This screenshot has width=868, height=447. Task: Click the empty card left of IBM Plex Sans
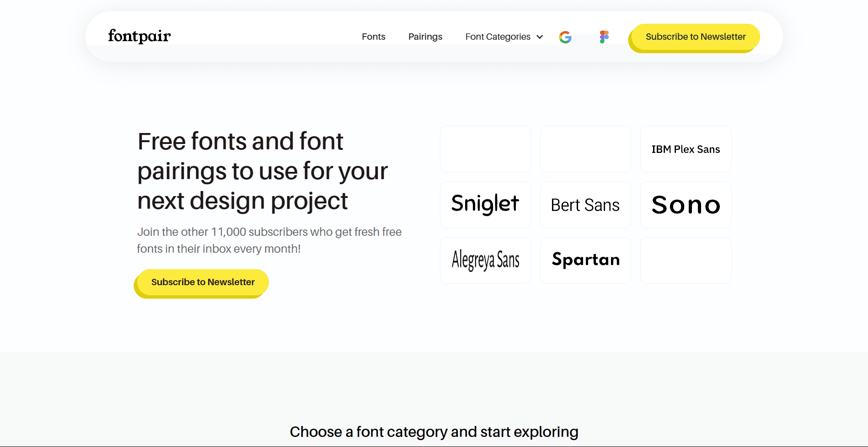pos(585,149)
